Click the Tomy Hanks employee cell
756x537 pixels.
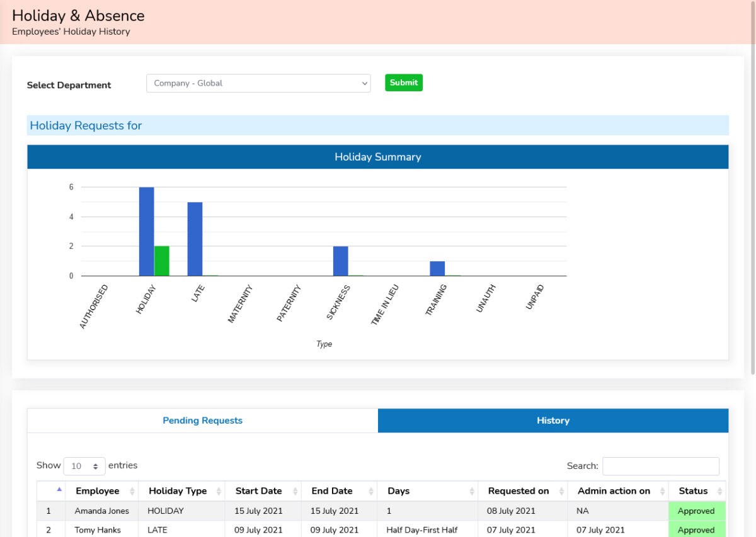(x=102, y=530)
